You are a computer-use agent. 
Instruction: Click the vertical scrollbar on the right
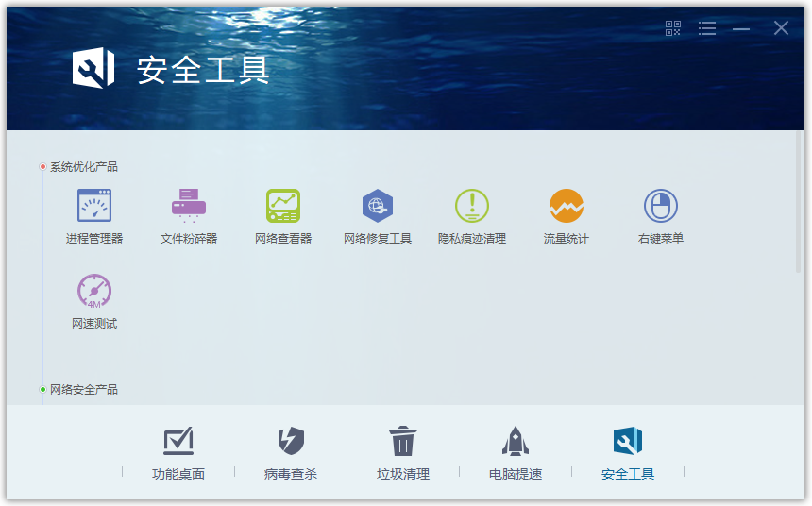point(800,203)
